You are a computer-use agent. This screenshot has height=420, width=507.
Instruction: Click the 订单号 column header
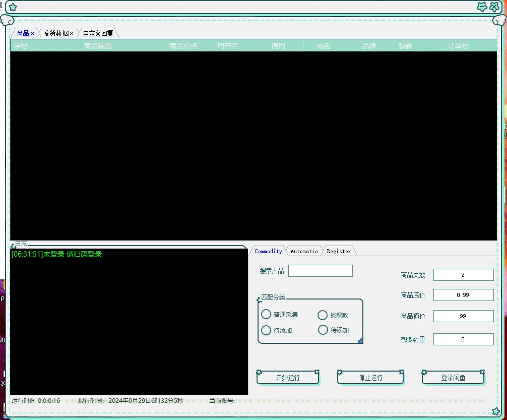[x=458, y=46]
